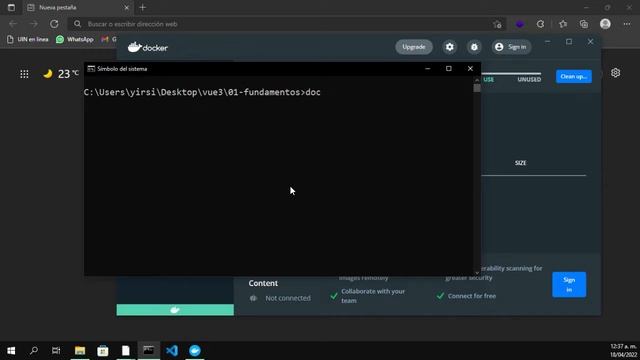Click taskbar clock and date
The image size is (640, 360).
(x=623, y=351)
